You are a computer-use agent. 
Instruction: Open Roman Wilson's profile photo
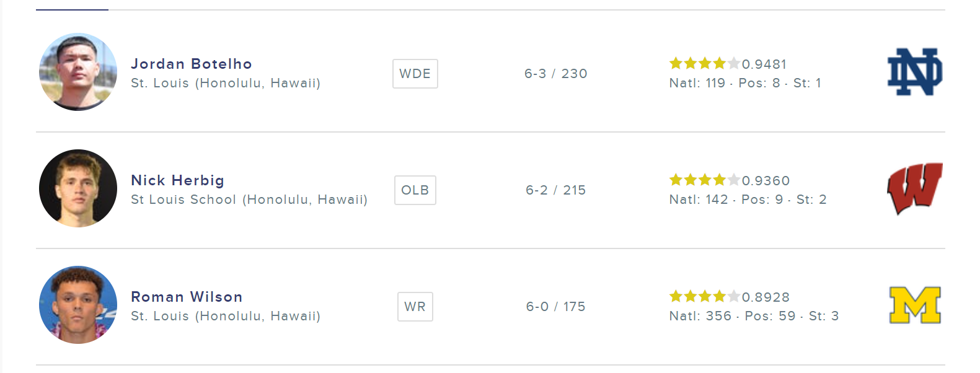78,305
